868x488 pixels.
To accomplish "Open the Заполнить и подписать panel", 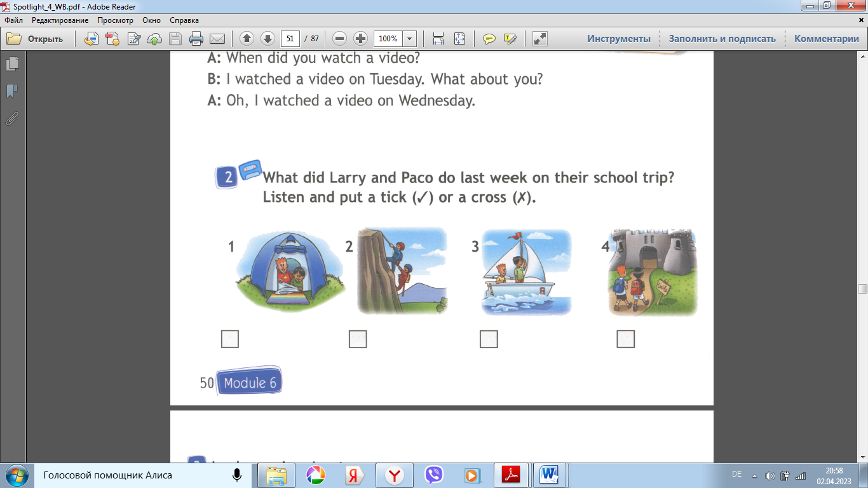I will click(x=722, y=39).
